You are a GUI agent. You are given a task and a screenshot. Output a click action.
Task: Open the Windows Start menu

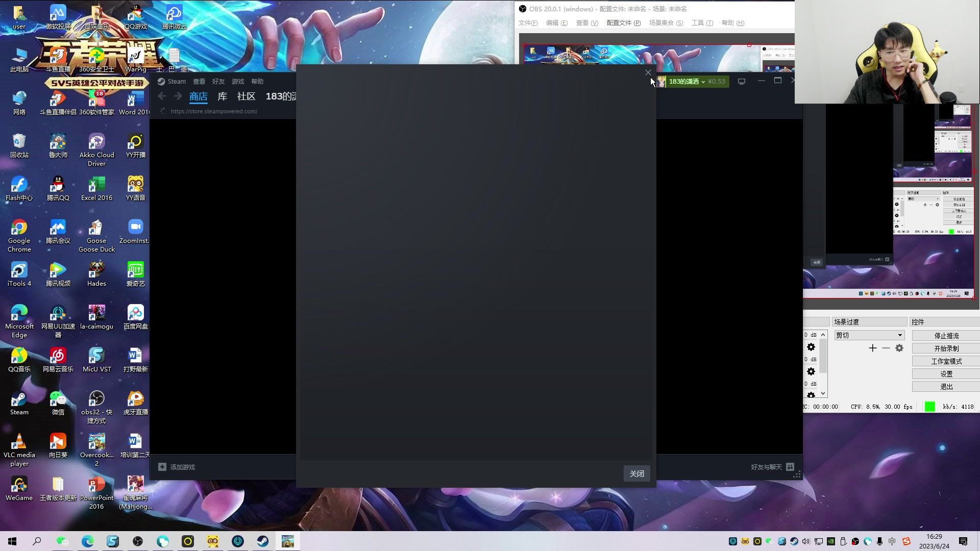pos(12,541)
